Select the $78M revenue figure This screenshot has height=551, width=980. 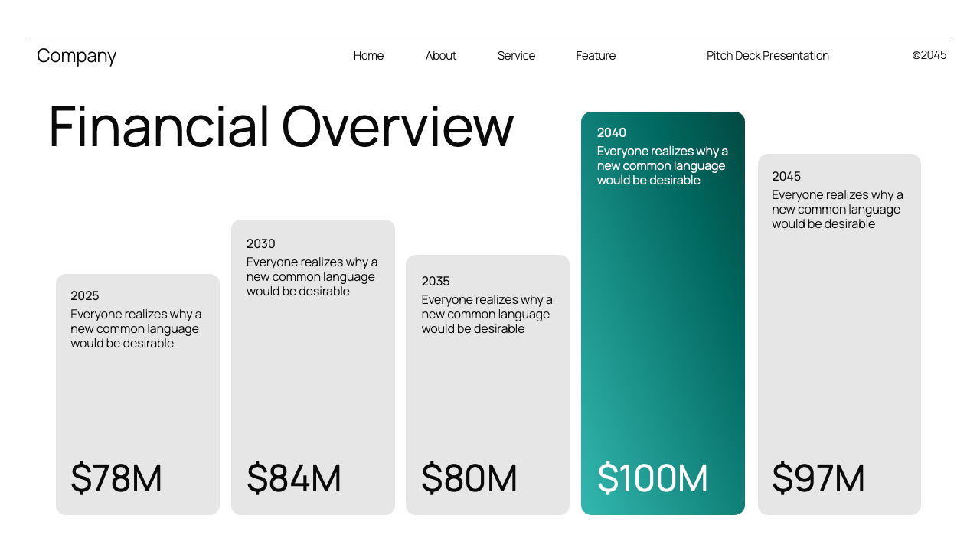(116, 478)
